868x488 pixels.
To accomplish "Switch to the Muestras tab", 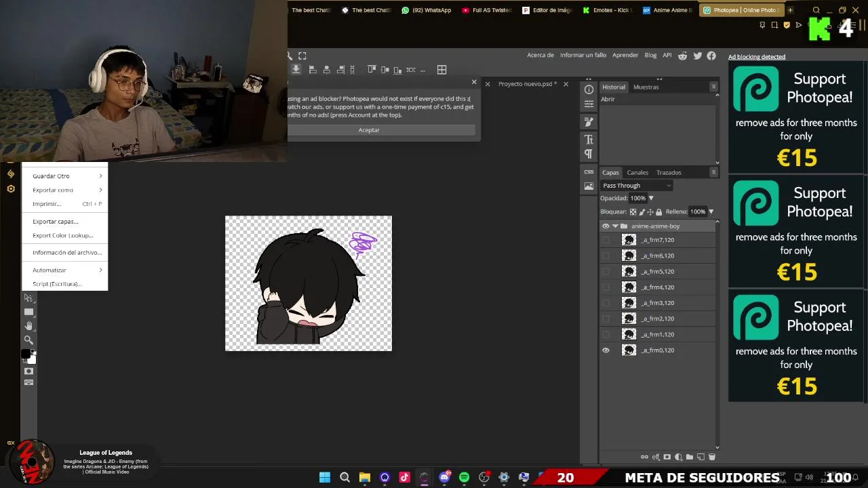I will (x=646, y=87).
